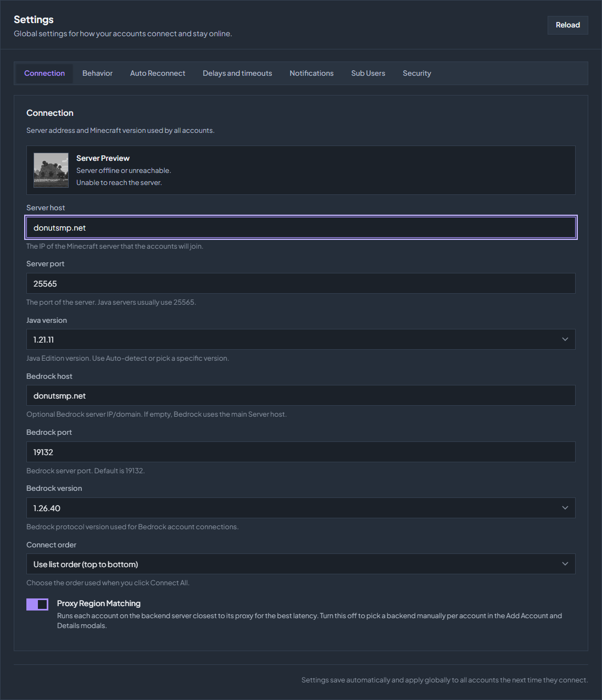The width and height of the screenshot is (602, 700).
Task: Click the Bedrock host input field
Action: pyautogui.click(x=301, y=395)
